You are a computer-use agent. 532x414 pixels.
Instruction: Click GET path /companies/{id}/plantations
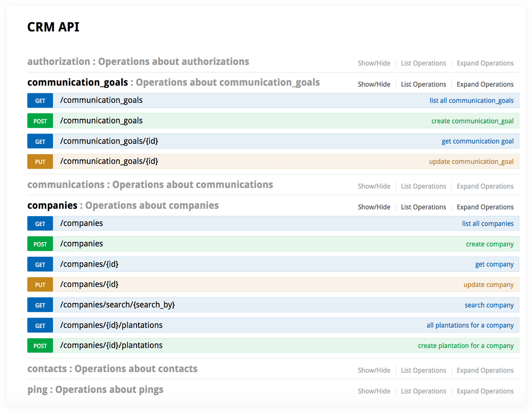click(111, 325)
